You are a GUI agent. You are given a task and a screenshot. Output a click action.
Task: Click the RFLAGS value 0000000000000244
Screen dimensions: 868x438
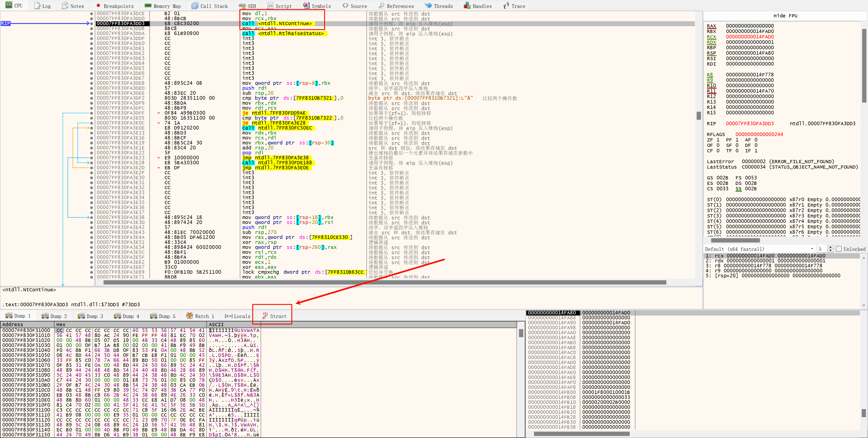[759, 134]
